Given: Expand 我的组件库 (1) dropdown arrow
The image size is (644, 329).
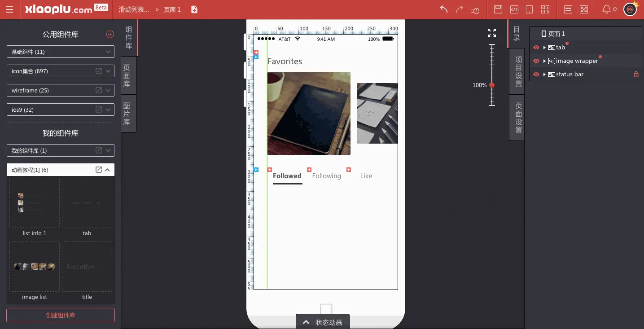Looking at the screenshot, I should 108,150.
